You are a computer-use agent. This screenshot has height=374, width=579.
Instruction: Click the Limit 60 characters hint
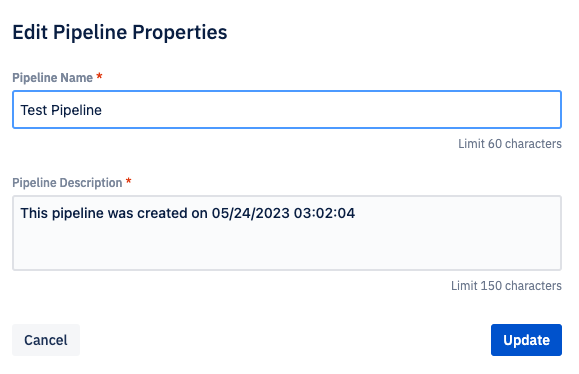(x=510, y=144)
